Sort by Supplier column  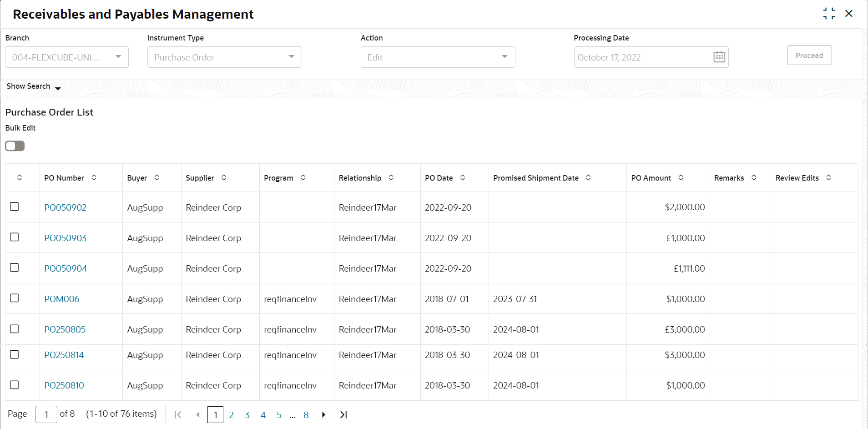pos(224,177)
